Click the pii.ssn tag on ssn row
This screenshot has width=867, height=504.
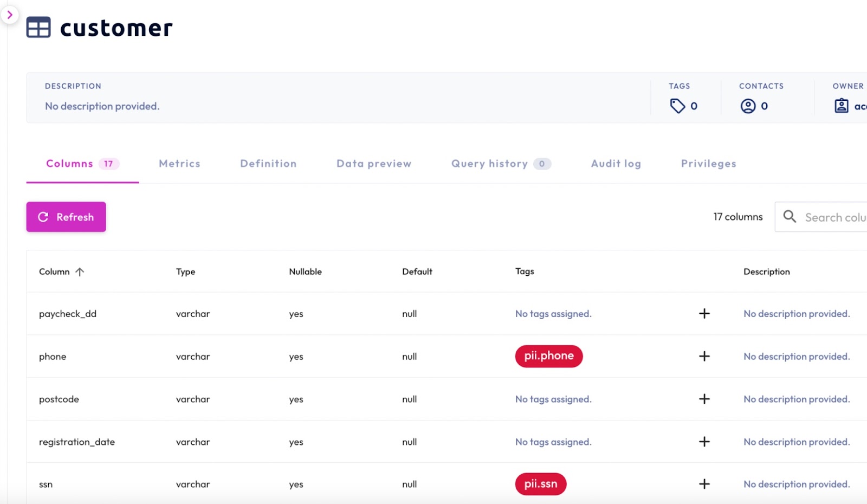[x=540, y=483]
